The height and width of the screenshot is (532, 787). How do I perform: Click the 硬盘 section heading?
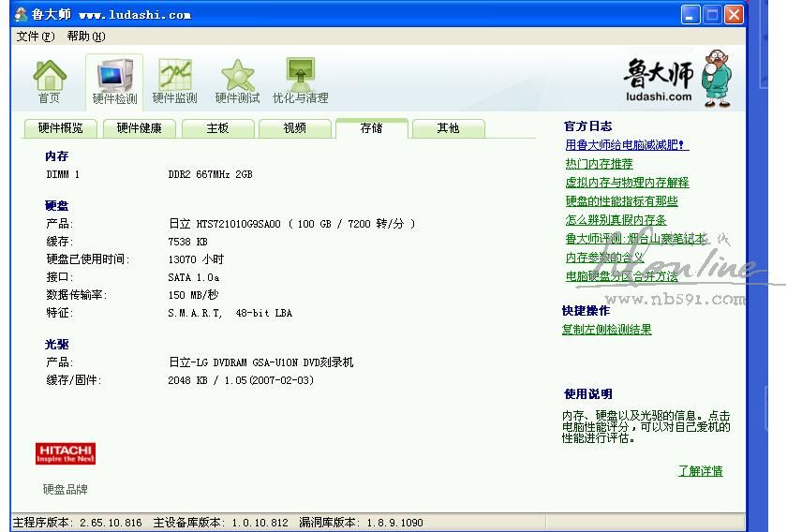[x=57, y=206]
